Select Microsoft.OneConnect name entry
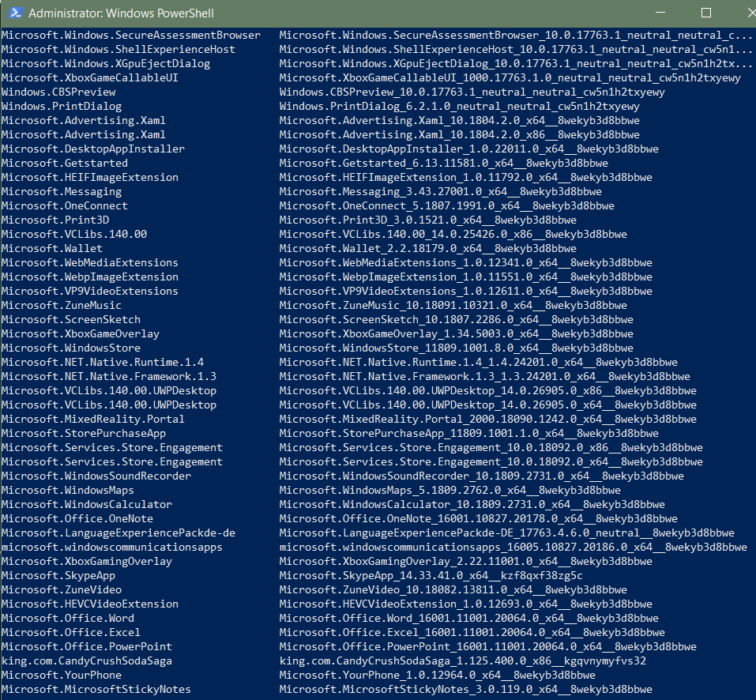 coord(65,206)
